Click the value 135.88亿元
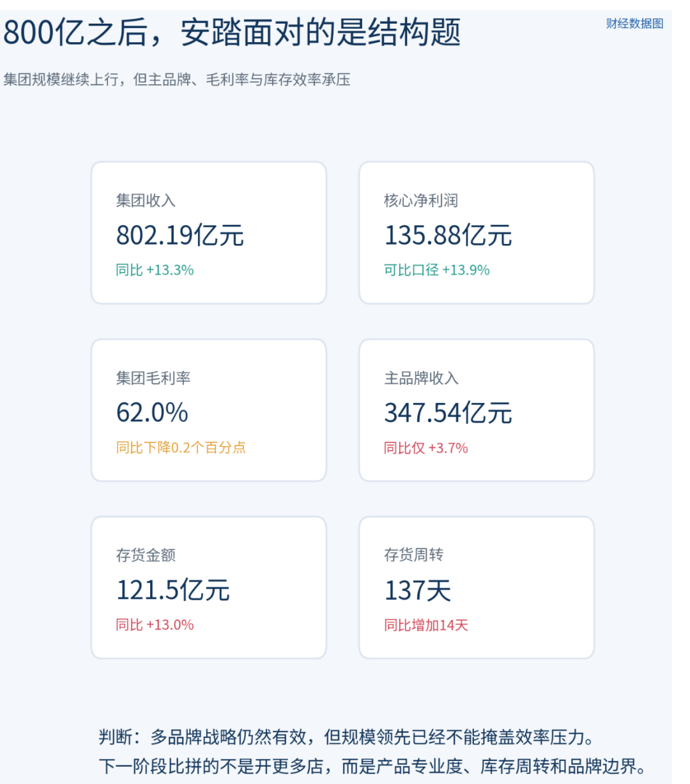 pyautogui.click(x=448, y=236)
